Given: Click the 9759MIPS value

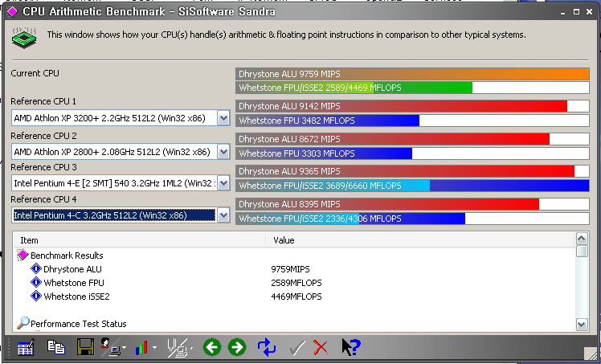Looking at the screenshot, I should click(x=290, y=269).
